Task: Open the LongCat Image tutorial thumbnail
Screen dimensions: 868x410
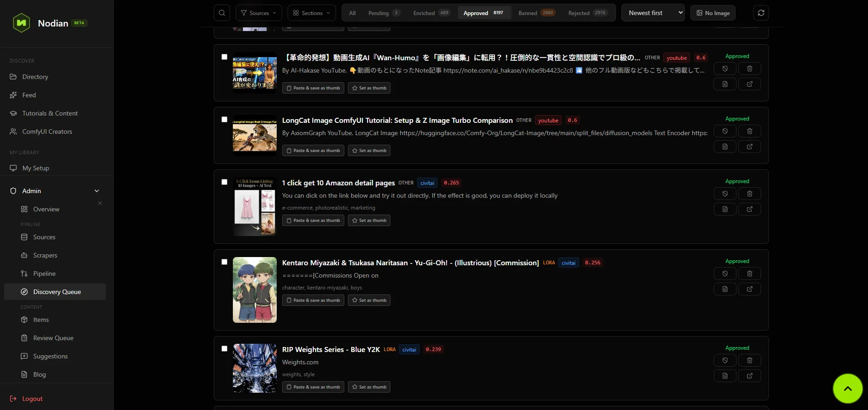Action: pyautogui.click(x=255, y=135)
